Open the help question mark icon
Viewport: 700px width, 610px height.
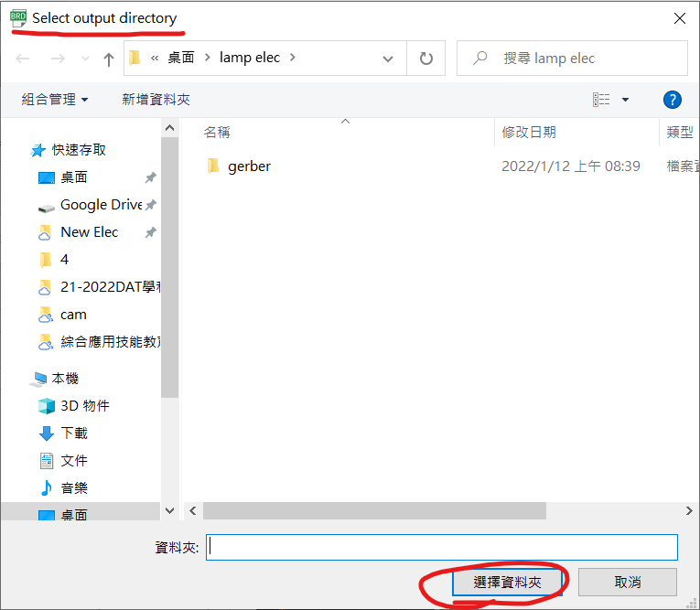click(672, 100)
